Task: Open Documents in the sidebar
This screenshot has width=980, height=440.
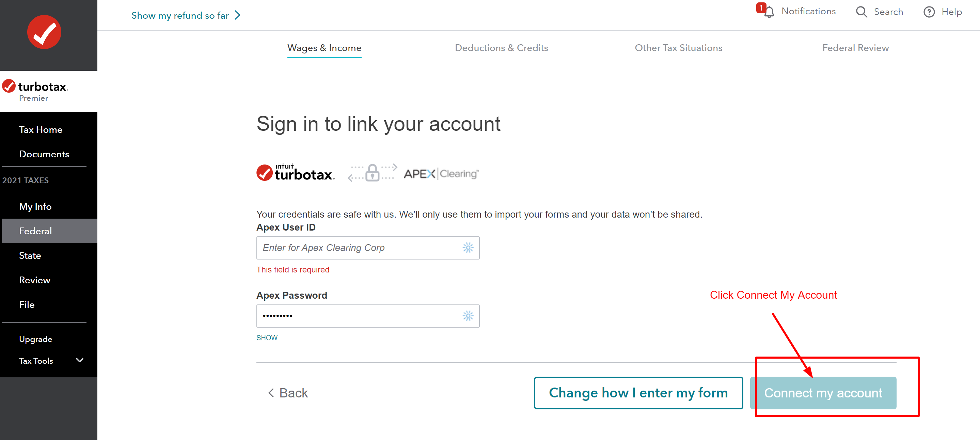Action: click(44, 154)
